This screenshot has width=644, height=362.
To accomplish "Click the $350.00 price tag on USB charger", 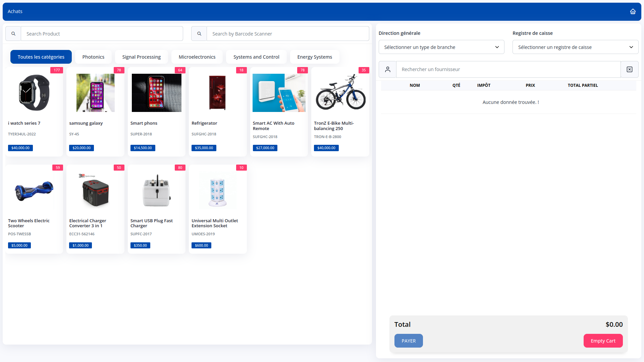I will [140, 245].
